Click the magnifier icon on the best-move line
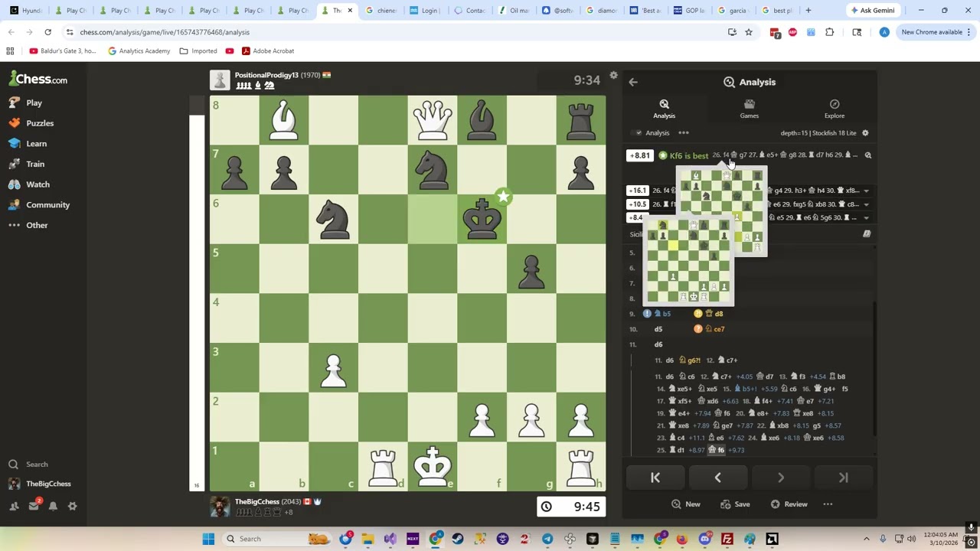 [867, 155]
